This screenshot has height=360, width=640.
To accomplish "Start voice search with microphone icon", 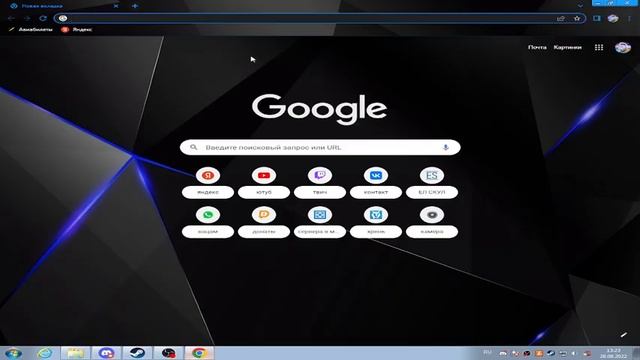I will [x=446, y=147].
